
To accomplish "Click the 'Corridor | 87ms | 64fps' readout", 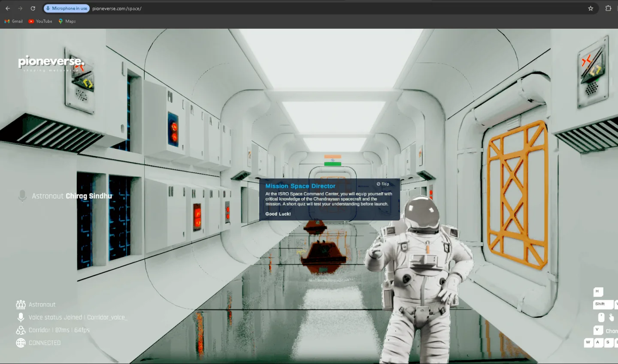I will (x=59, y=330).
